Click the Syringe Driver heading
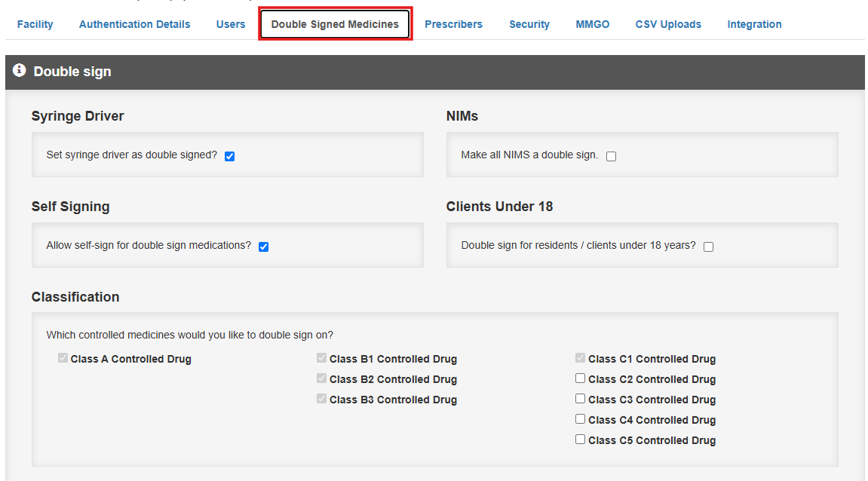Image resolution: width=868 pixels, height=481 pixels. click(78, 116)
